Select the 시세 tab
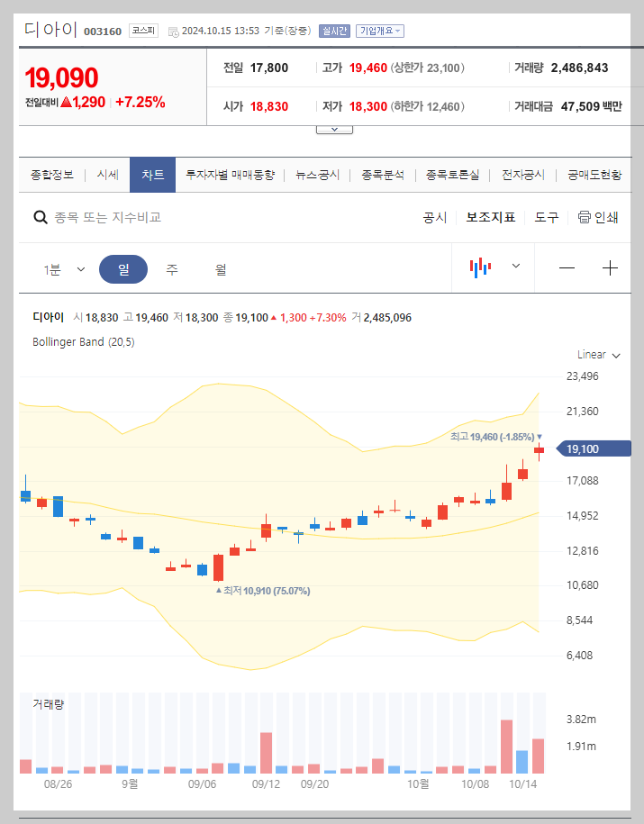The height and width of the screenshot is (824, 644). coord(106,176)
